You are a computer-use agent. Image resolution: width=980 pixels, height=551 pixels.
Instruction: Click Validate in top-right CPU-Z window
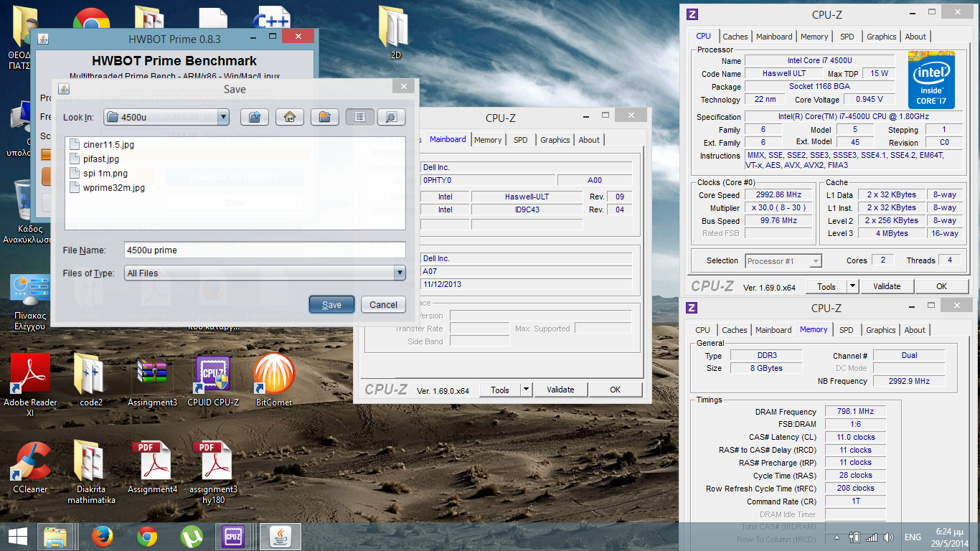(887, 286)
